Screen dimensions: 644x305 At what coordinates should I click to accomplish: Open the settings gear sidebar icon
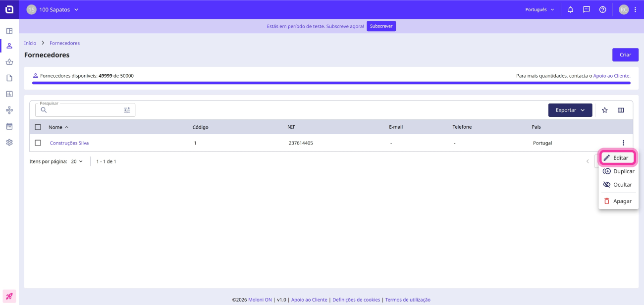coord(9,142)
